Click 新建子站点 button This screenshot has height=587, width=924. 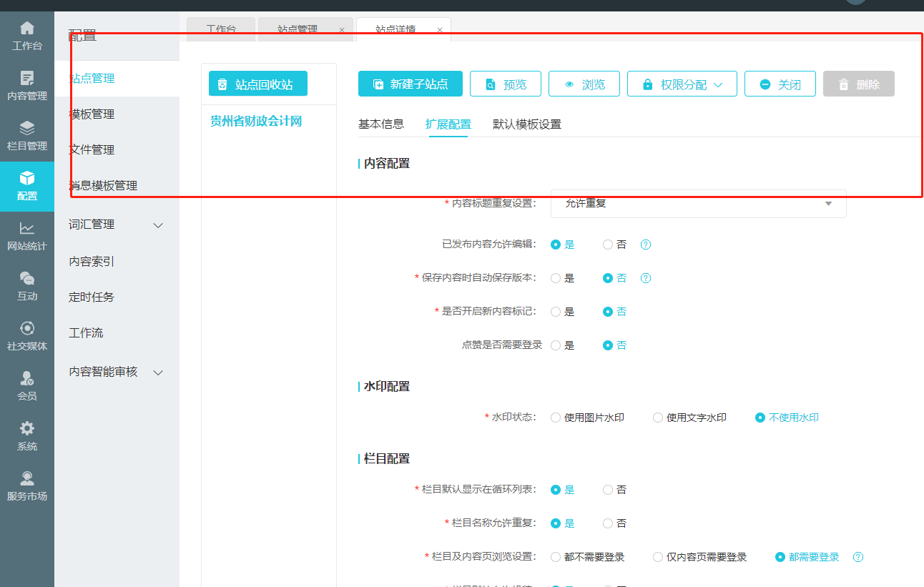410,84
